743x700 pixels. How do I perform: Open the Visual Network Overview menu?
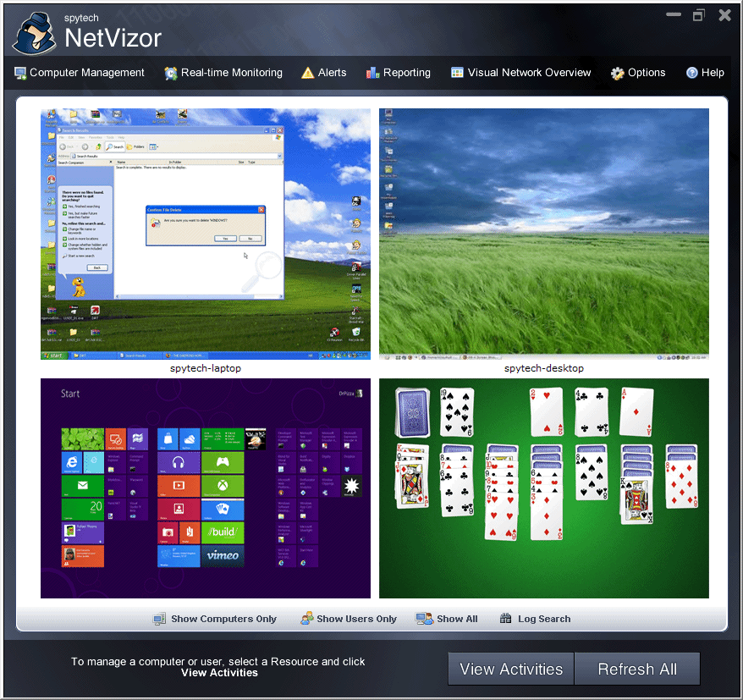tap(520, 73)
